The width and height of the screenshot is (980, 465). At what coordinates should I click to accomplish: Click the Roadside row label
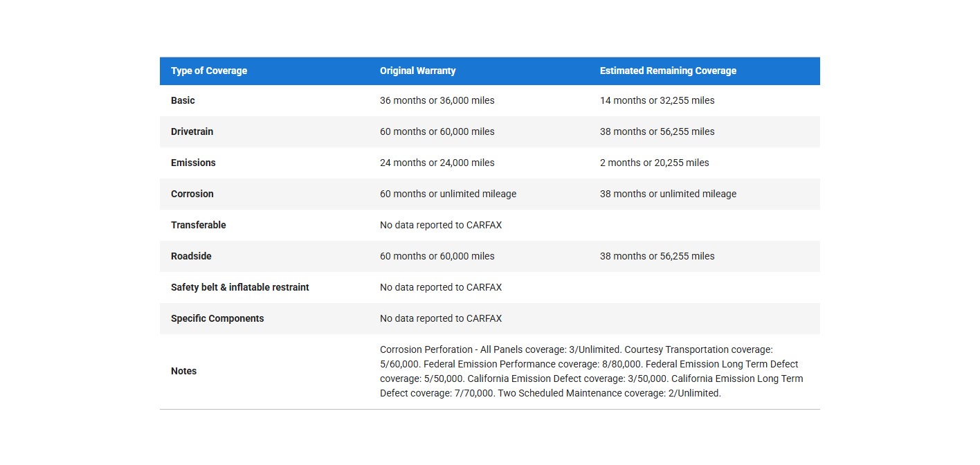[191, 256]
